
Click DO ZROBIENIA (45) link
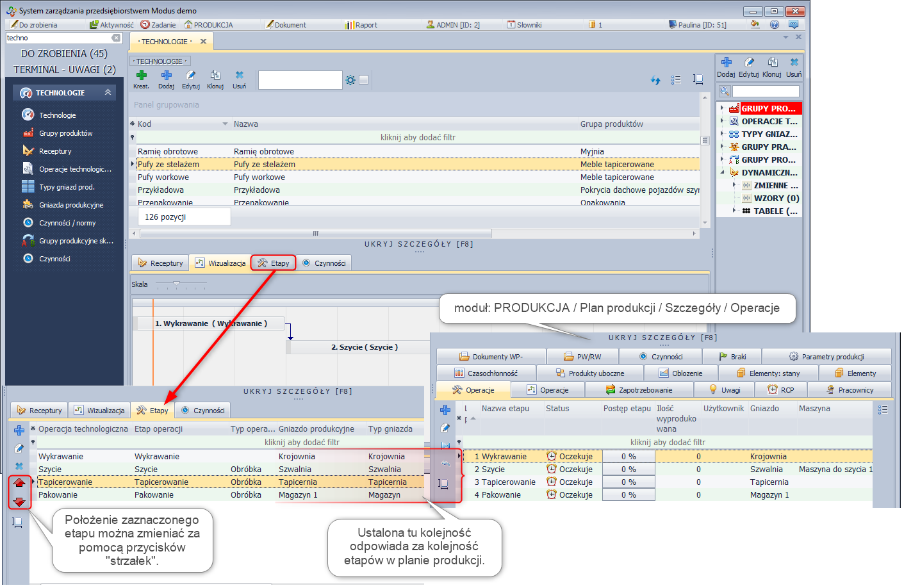coord(64,54)
